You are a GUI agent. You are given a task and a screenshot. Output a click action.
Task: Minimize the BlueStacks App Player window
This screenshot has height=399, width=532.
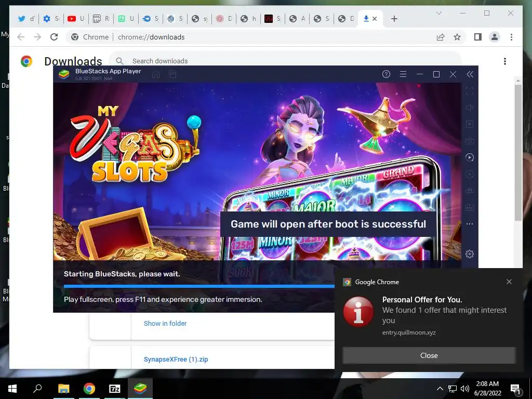coord(420,74)
